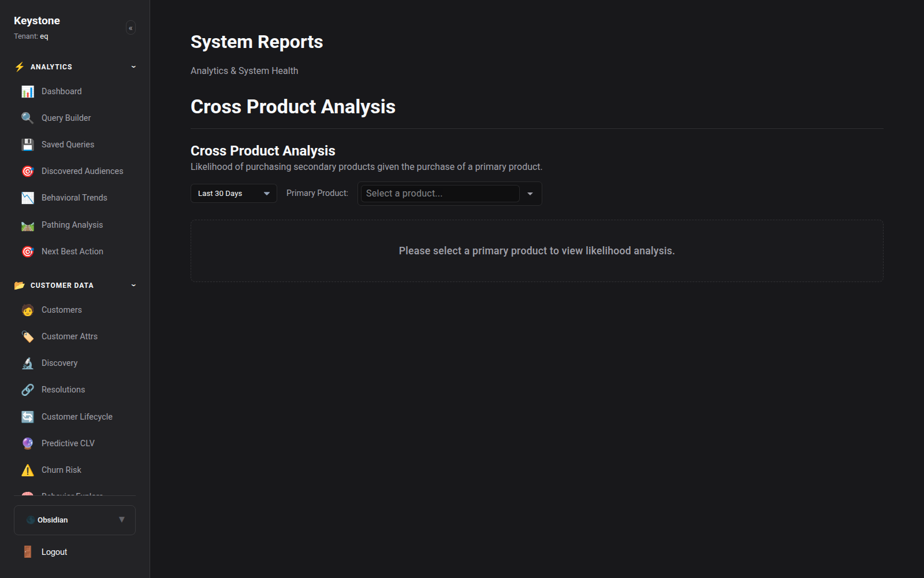Image resolution: width=924 pixels, height=578 pixels.
Task: Click the Resolutions link chain icon
Action: pyautogui.click(x=28, y=390)
